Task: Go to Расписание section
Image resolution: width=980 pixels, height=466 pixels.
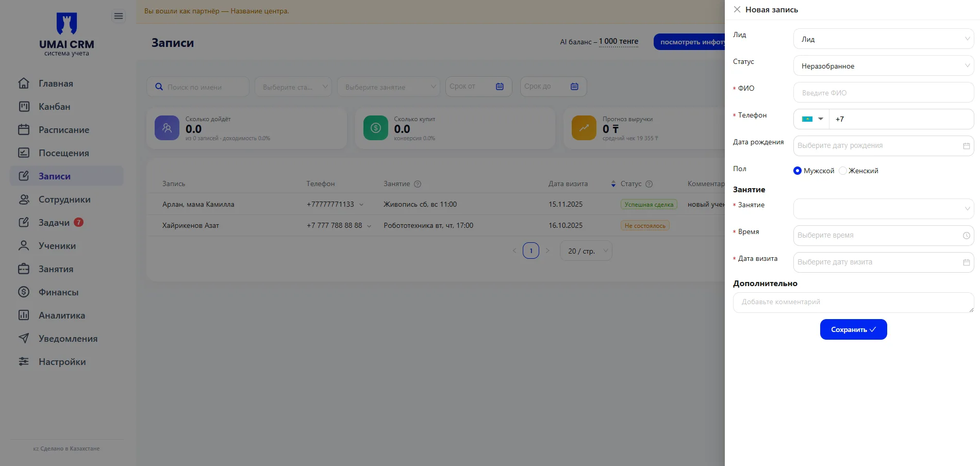Action: (67, 129)
